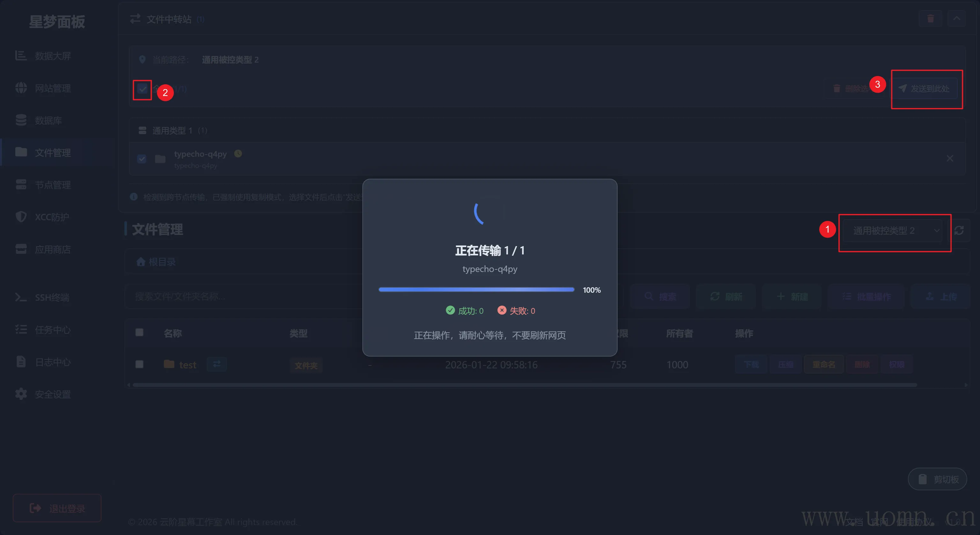This screenshot has width=980, height=535.
Task: Click the clock icon beside typecho-q4py
Action: click(238, 154)
